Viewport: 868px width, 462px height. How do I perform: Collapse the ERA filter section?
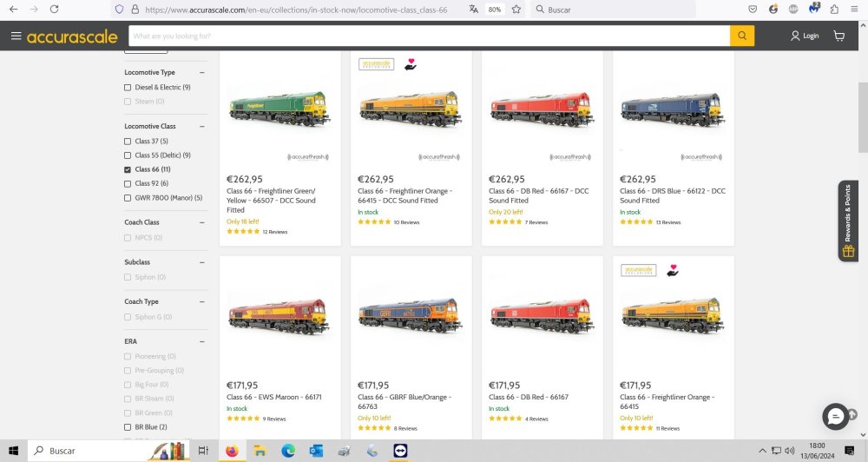pos(202,341)
